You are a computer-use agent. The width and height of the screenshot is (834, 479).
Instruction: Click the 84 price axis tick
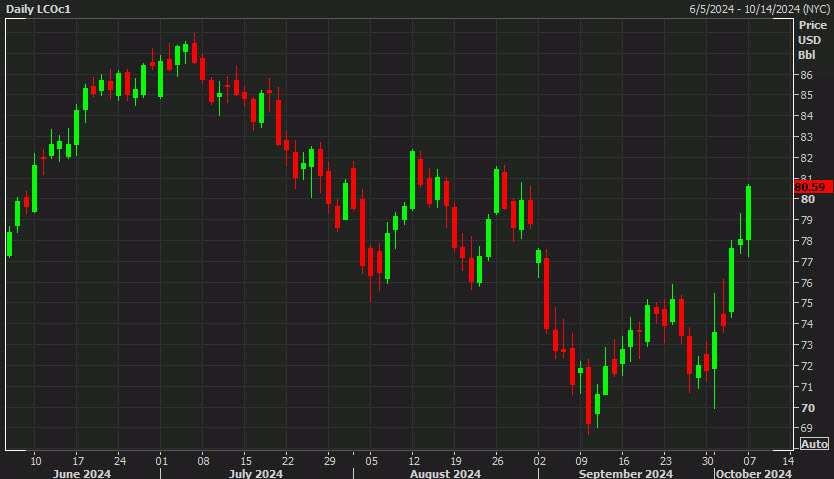tap(806, 116)
